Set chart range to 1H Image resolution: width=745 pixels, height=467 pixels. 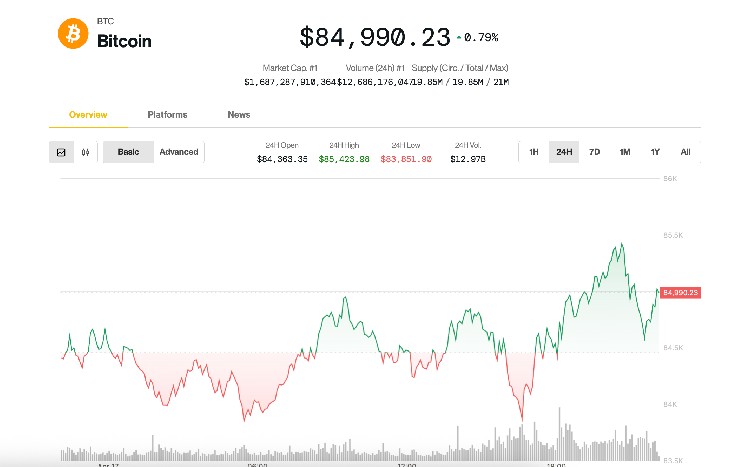(534, 152)
